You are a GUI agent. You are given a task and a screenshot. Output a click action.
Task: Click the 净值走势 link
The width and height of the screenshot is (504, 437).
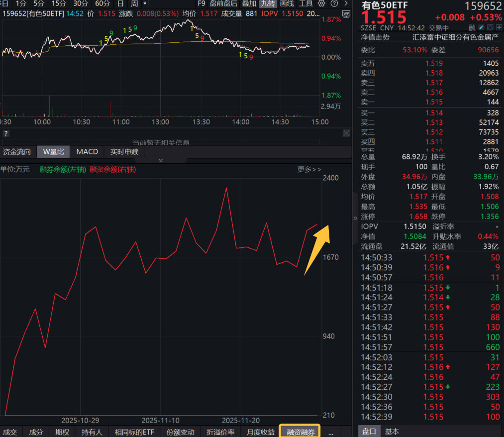pos(375,37)
